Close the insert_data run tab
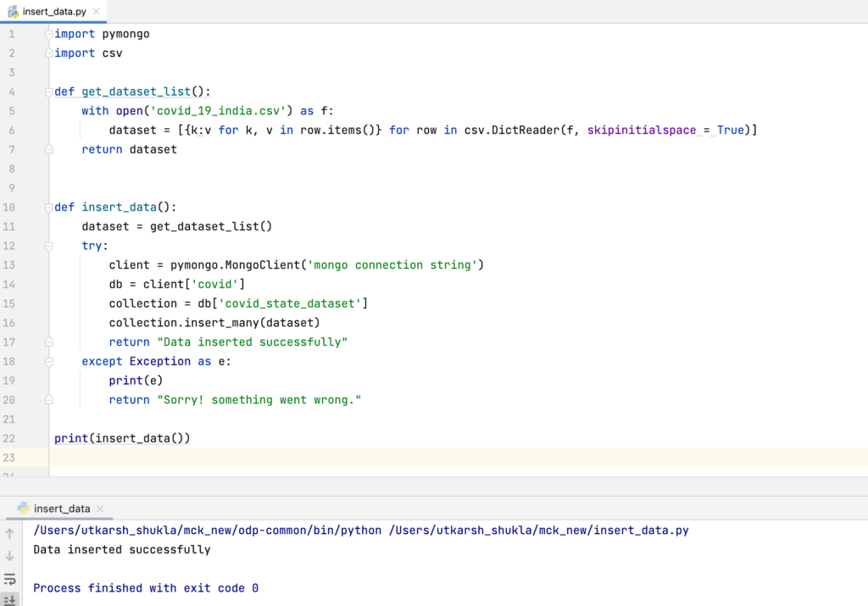This screenshot has width=868, height=606. 101,509
